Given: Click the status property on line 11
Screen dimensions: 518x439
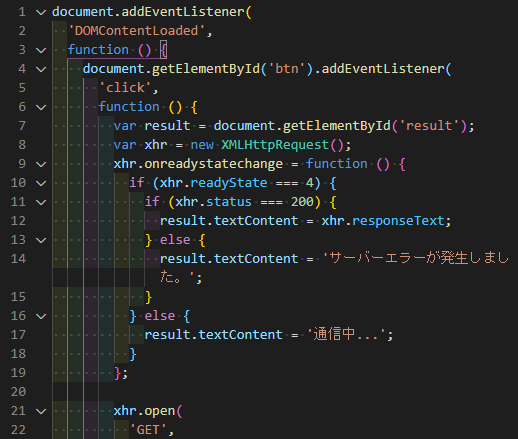Looking at the screenshot, I should (229, 202).
